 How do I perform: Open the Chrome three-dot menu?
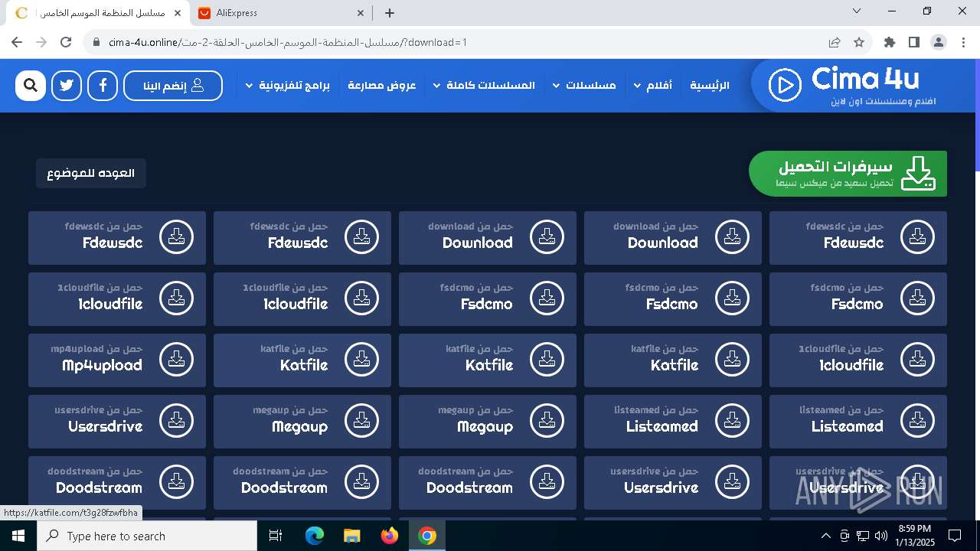pyautogui.click(x=963, y=42)
